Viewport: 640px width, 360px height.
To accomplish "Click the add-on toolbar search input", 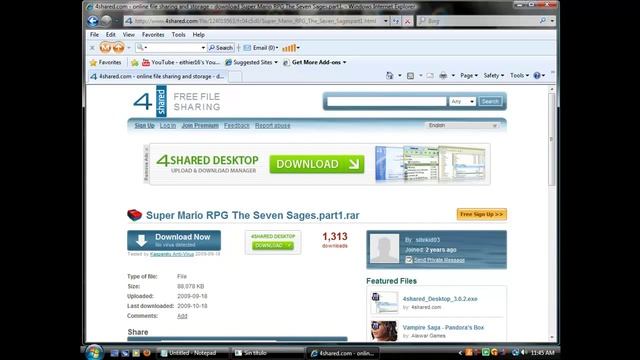I will (171, 48).
